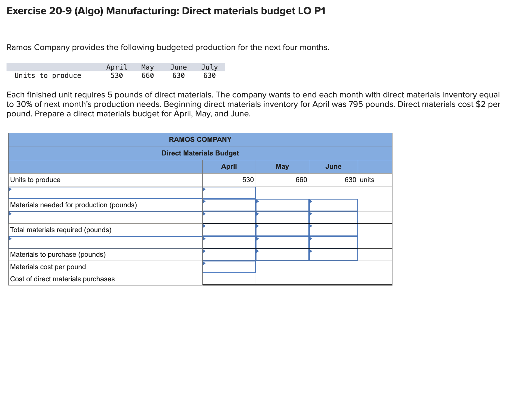Select the April column header

[228, 166]
